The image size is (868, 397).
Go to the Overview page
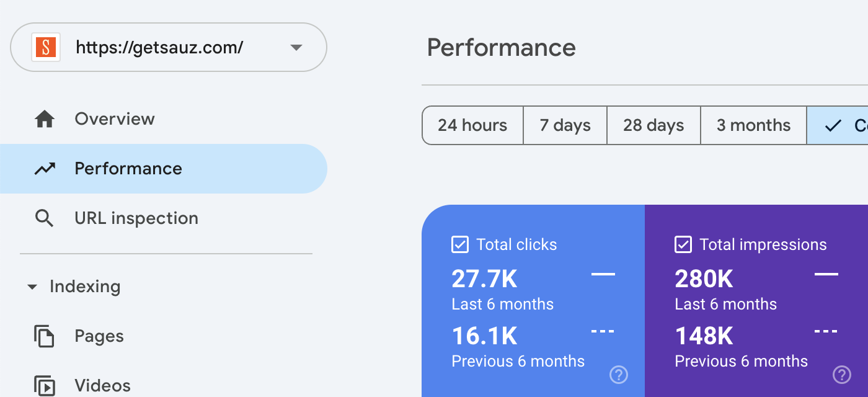[115, 119]
